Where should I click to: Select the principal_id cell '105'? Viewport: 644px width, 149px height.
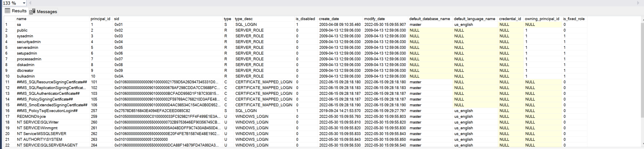pyautogui.click(x=101, y=99)
